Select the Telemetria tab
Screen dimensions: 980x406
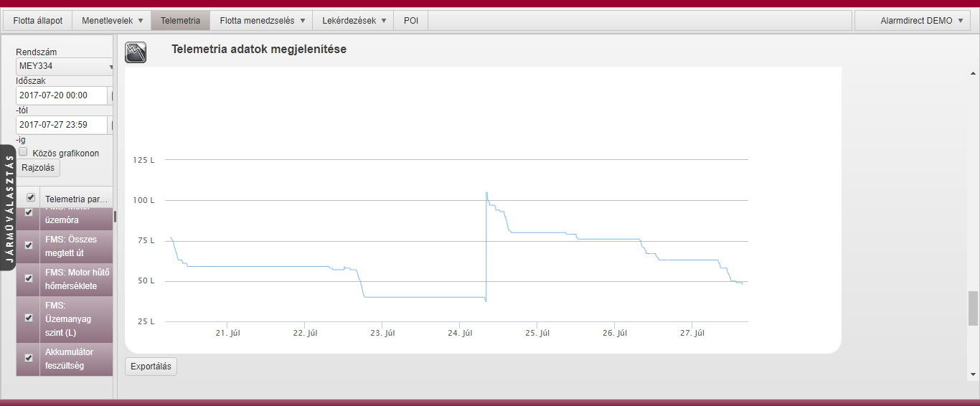(181, 21)
